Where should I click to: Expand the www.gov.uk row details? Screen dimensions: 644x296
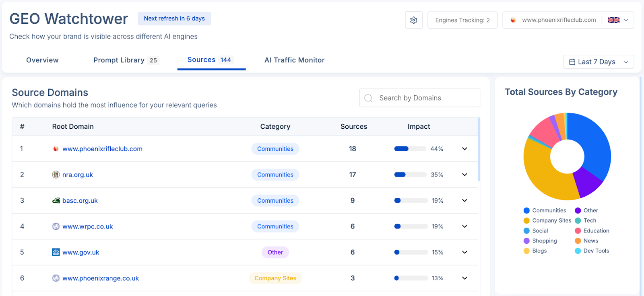pos(464,252)
